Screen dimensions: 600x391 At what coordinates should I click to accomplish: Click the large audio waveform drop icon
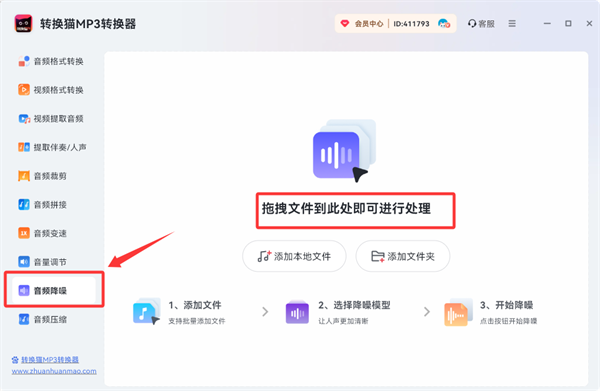click(x=344, y=151)
